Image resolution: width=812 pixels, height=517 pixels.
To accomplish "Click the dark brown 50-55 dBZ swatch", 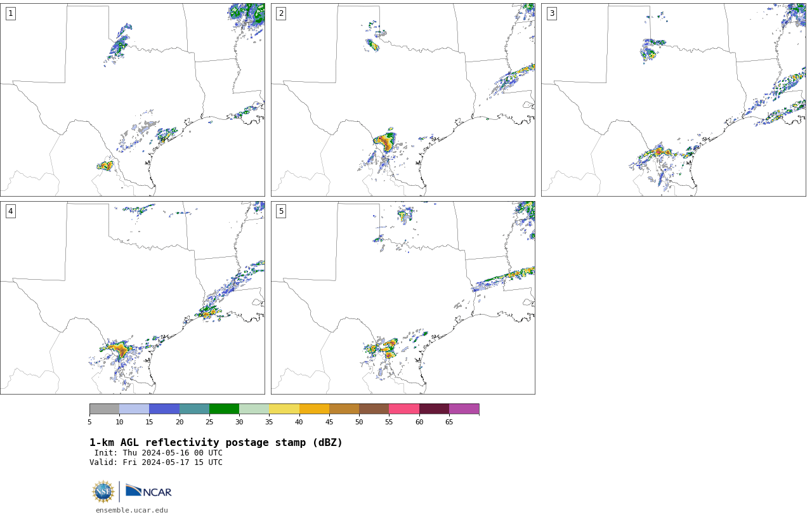I will pyautogui.click(x=374, y=409).
